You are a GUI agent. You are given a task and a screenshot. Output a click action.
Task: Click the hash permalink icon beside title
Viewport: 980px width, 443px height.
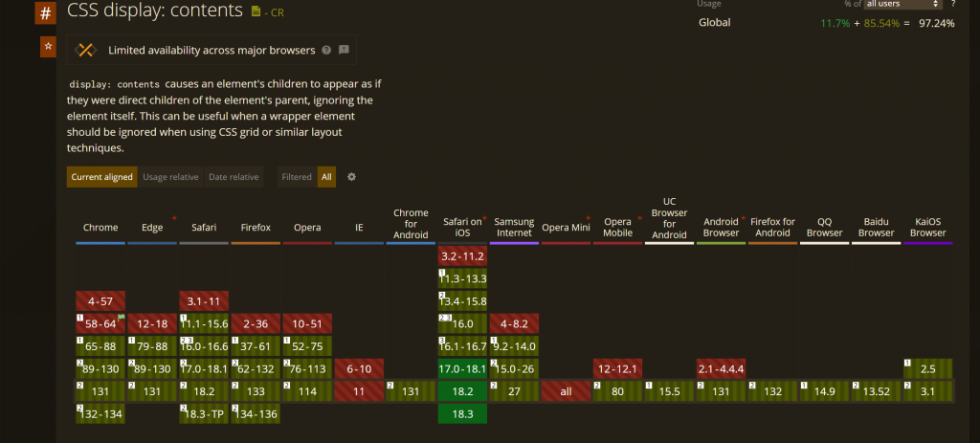tap(46, 13)
